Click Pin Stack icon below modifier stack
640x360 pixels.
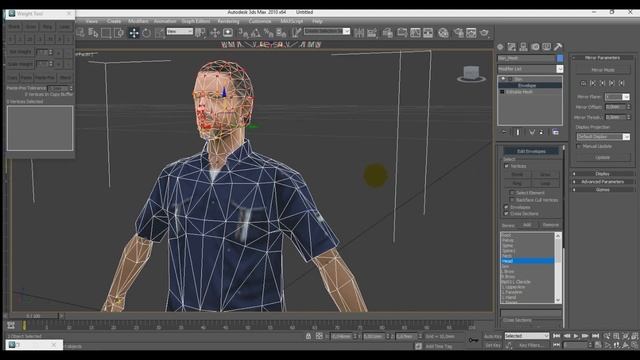pos(504,132)
